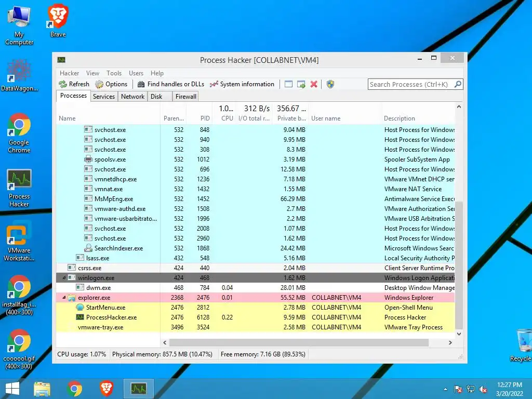Open the View menu
The width and height of the screenshot is (532, 399).
[x=92, y=73]
